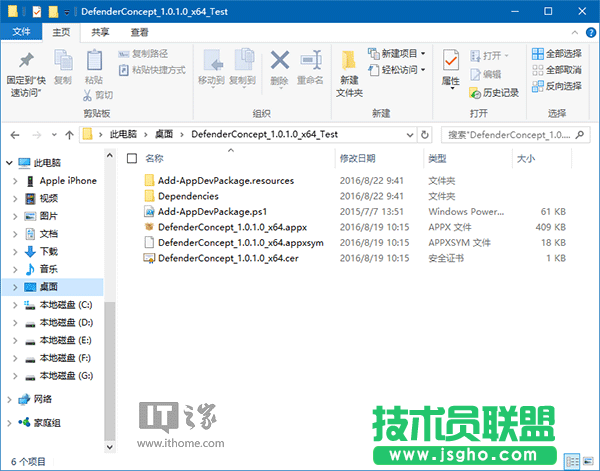Viewport: 600px width, 471px height.
Task: Select 视频 (Videos) in navigation pane
Action: tap(49, 198)
